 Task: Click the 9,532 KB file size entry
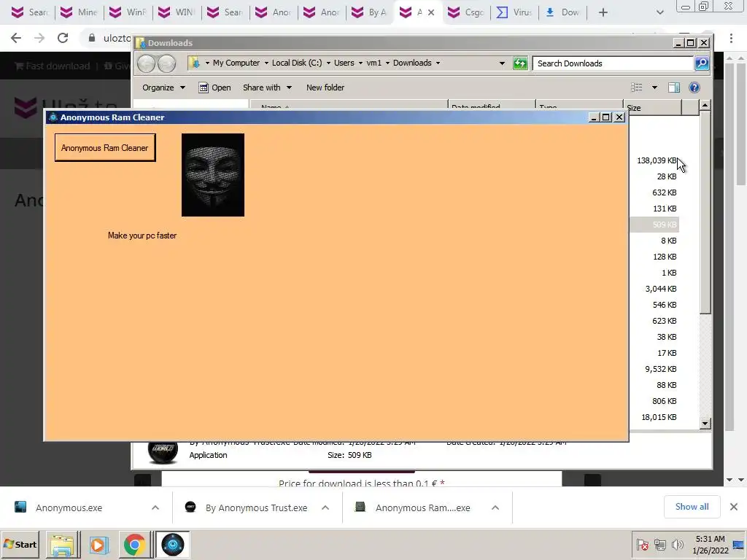point(661,369)
